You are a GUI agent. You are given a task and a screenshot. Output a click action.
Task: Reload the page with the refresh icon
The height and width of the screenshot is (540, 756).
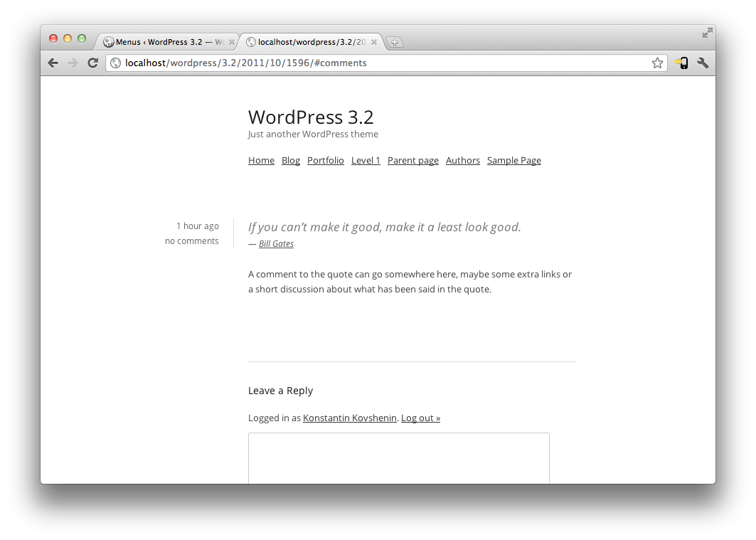tap(93, 63)
